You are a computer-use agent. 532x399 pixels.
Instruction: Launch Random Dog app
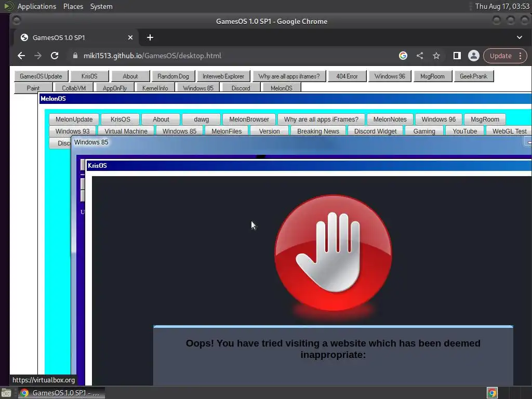pyautogui.click(x=173, y=76)
